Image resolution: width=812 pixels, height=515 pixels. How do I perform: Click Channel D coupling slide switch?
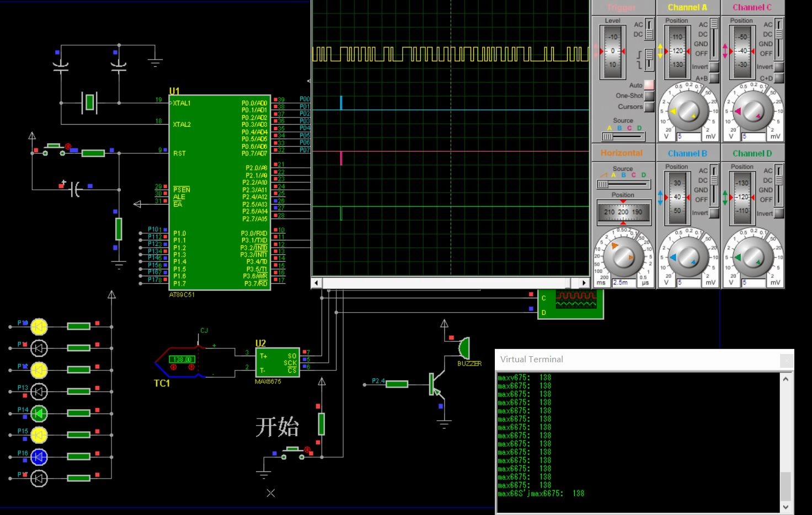point(778,185)
